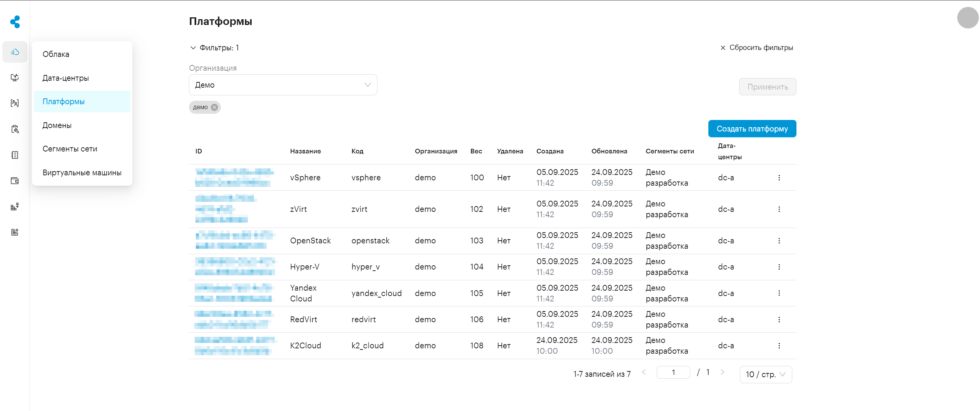This screenshot has height=411, width=980.
Task: Open the 10 / стр. page size dropdown
Action: (x=766, y=374)
